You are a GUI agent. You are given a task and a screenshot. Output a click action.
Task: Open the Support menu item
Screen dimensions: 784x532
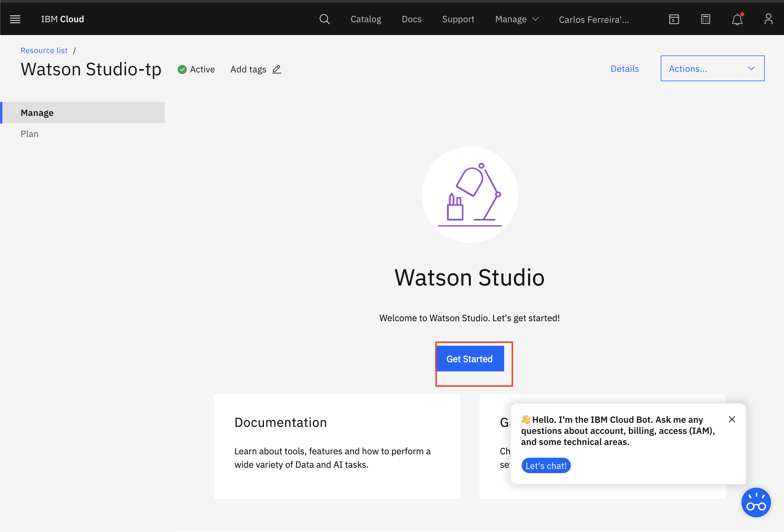click(x=458, y=19)
